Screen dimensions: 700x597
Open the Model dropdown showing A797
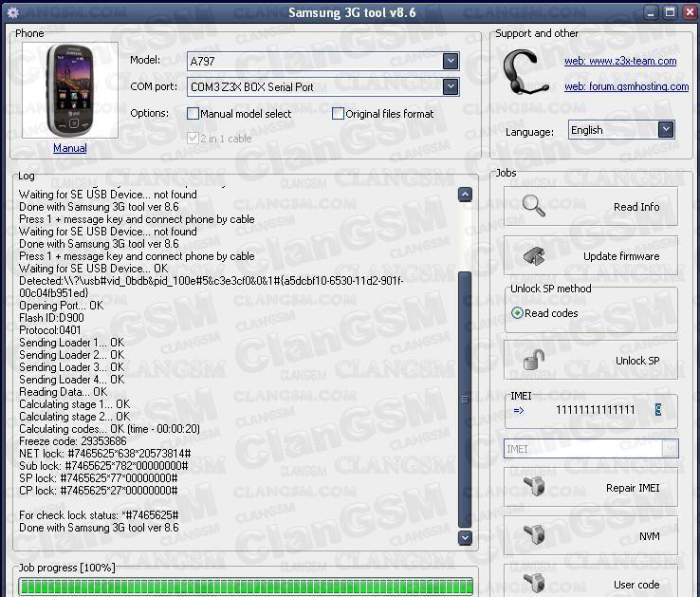[451, 61]
